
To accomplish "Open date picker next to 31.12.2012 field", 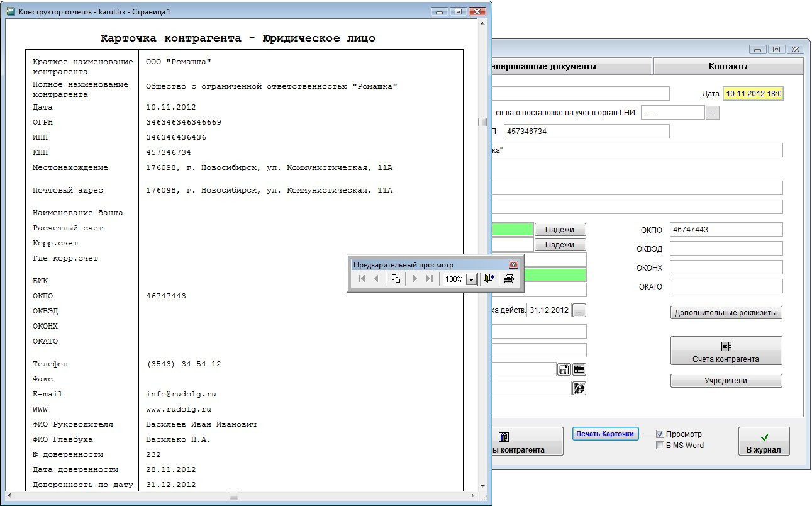I will [579, 310].
